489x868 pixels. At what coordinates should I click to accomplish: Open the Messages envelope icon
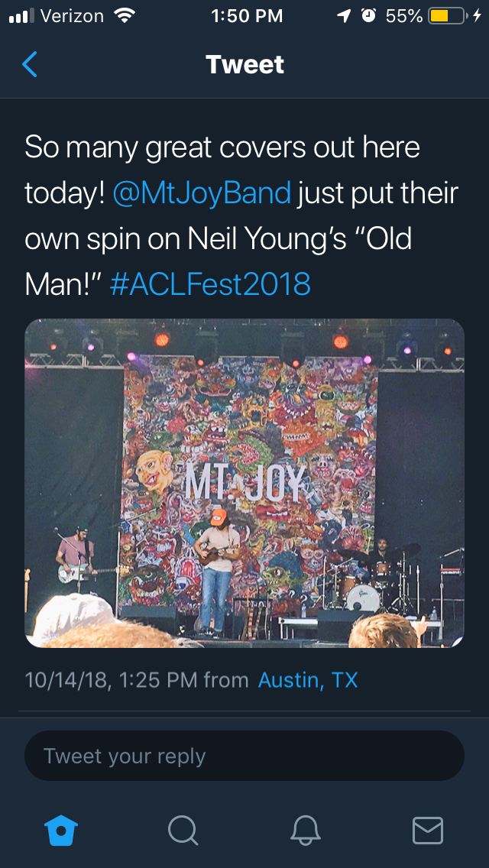(x=427, y=830)
